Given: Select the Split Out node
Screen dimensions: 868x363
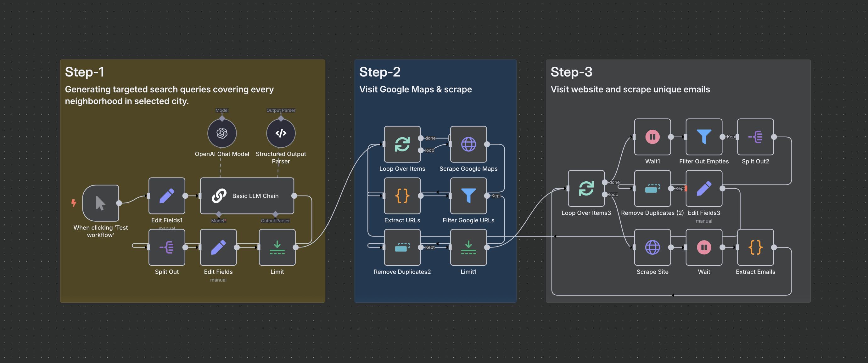Looking at the screenshot, I should tap(166, 247).
